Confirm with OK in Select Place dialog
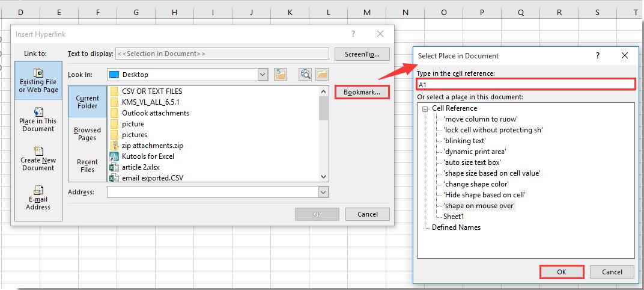Image resolution: width=644 pixels, height=290 pixels. click(562, 272)
